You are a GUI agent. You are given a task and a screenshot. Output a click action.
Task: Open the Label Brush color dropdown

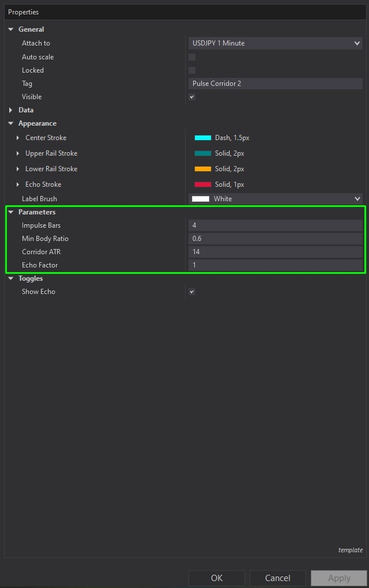click(x=275, y=199)
